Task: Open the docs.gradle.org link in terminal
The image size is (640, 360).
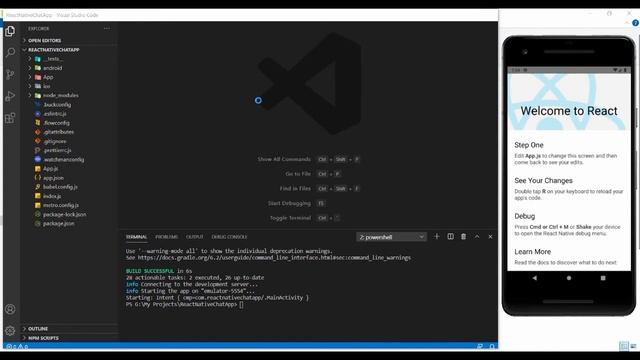Action: pos(274,258)
